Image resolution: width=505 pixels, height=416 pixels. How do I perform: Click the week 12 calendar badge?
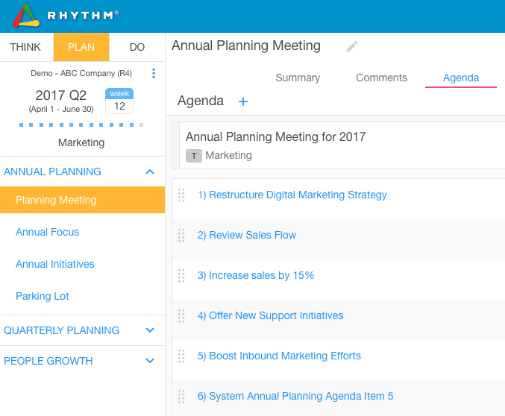coord(119,101)
